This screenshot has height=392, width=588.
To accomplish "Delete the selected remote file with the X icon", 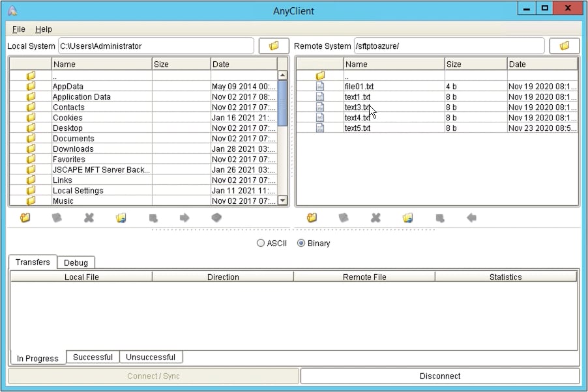I will pos(375,217).
